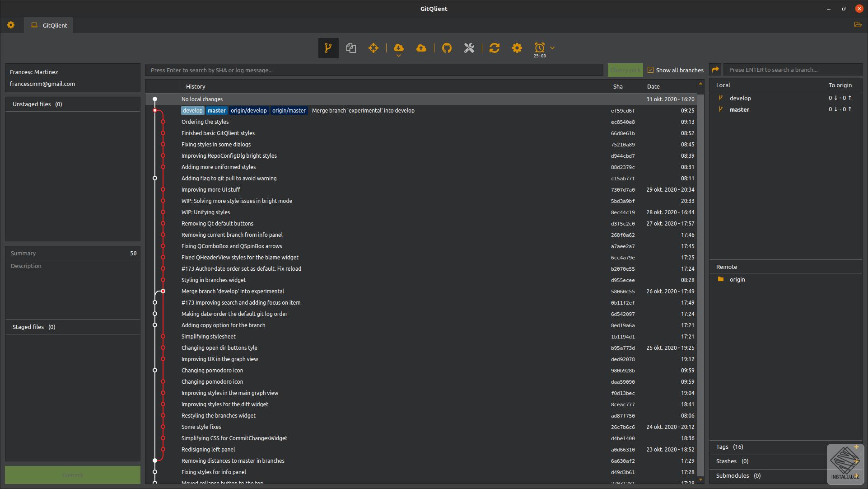This screenshot has width=868, height=489.
Task: Click the Remote section header
Action: coord(786,267)
